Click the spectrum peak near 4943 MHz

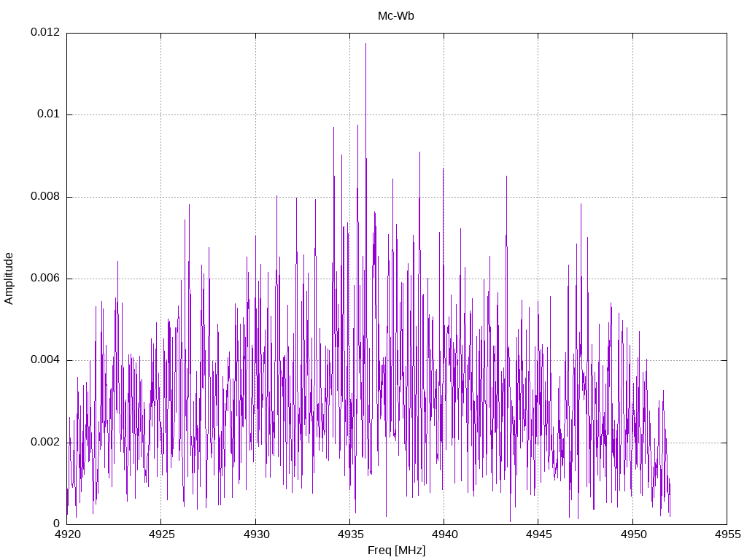pyautogui.click(x=506, y=177)
